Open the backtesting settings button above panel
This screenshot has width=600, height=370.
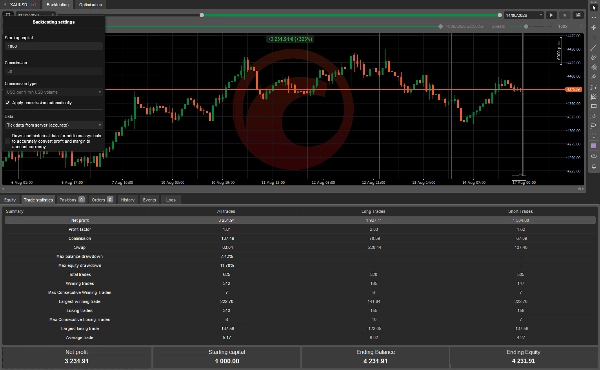[8, 15]
